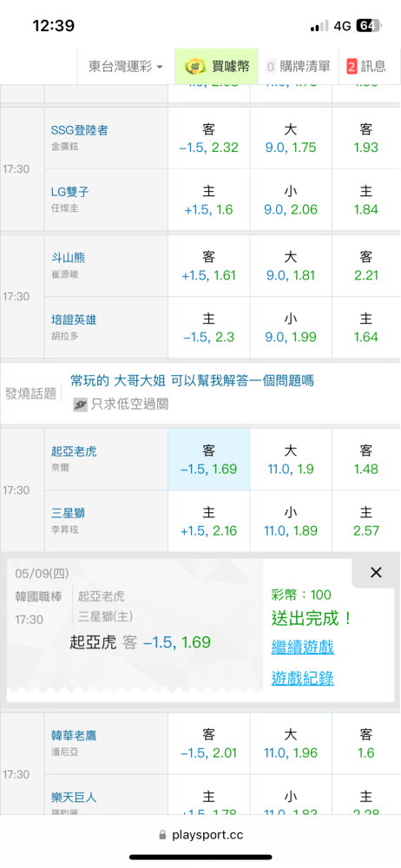Tap the battery indicator in status bar
The width and height of the screenshot is (401, 868).
pyautogui.click(x=368, y=25)
